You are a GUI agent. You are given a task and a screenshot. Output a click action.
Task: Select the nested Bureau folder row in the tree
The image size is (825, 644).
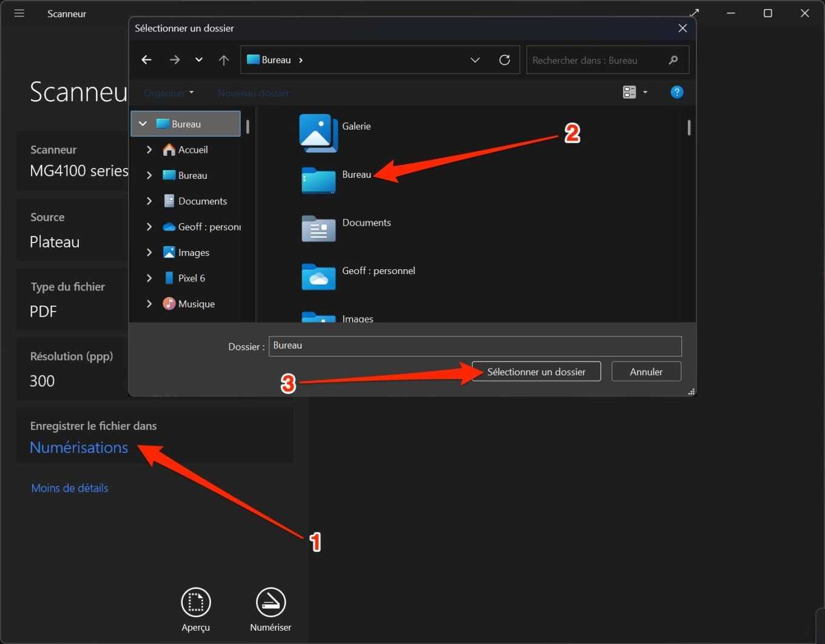186,175
